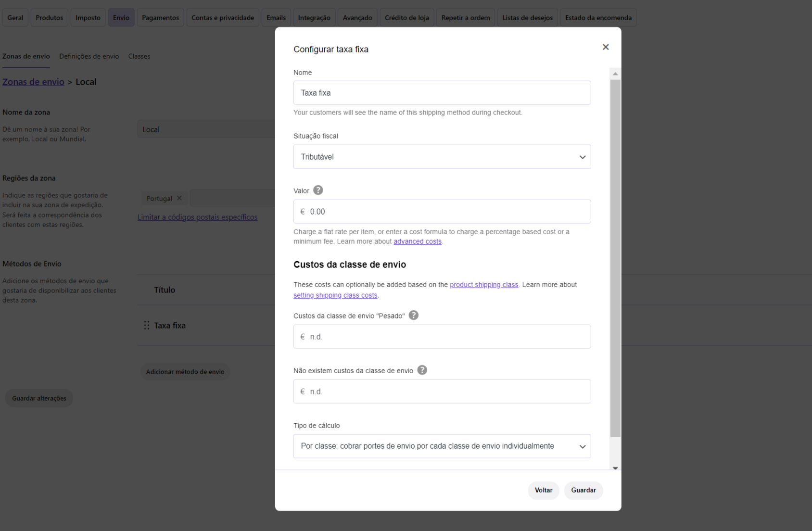This screenshot has height=531, width=812.
Task: Click Taxa fixa in shipping methods list
Action: tap(170, 326)
